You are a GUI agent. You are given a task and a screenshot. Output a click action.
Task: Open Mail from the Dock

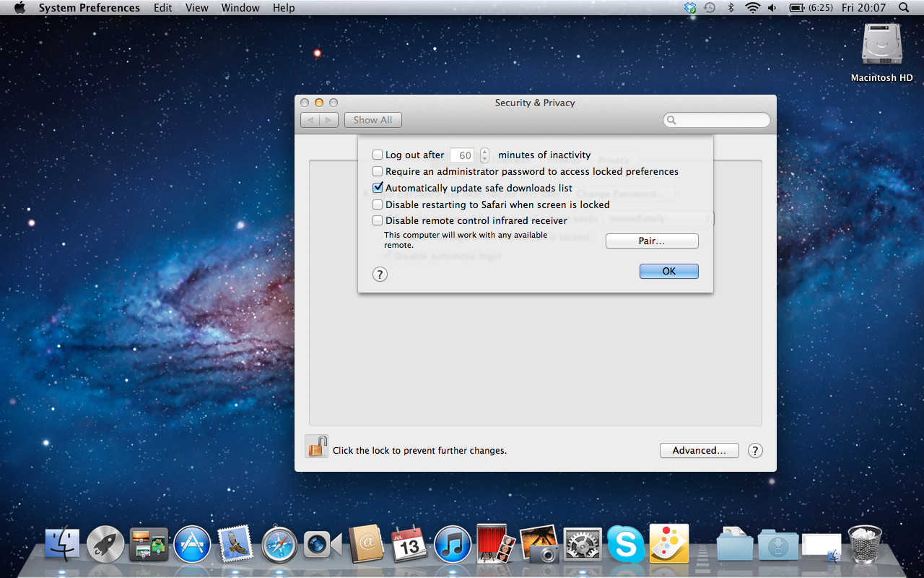pos(235,543)
